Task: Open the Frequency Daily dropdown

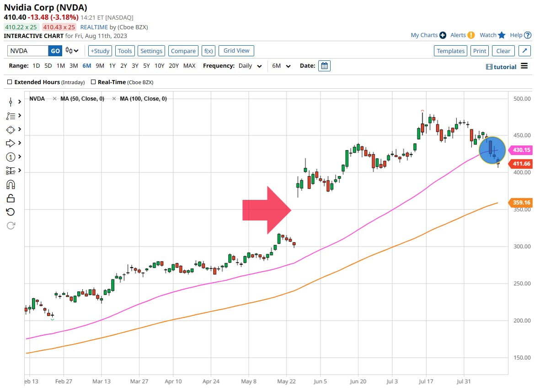Action: (x=250, y=66)
